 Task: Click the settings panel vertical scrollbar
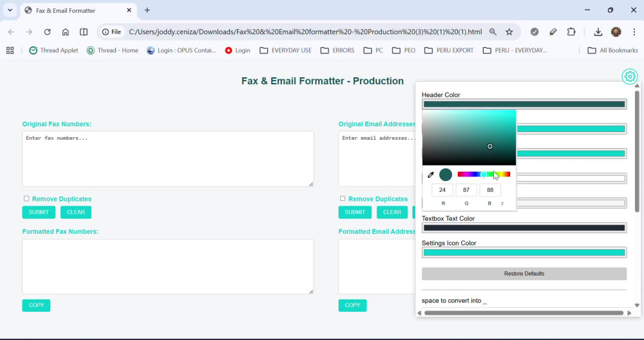point(637,151)
